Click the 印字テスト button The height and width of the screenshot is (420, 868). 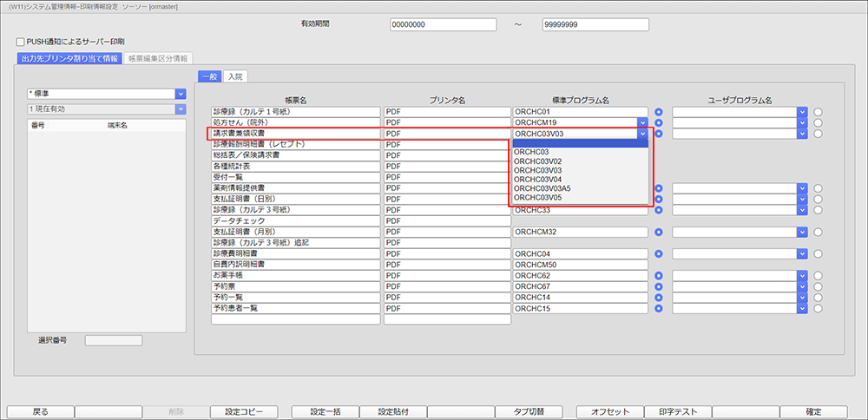[x=678, y=411]
